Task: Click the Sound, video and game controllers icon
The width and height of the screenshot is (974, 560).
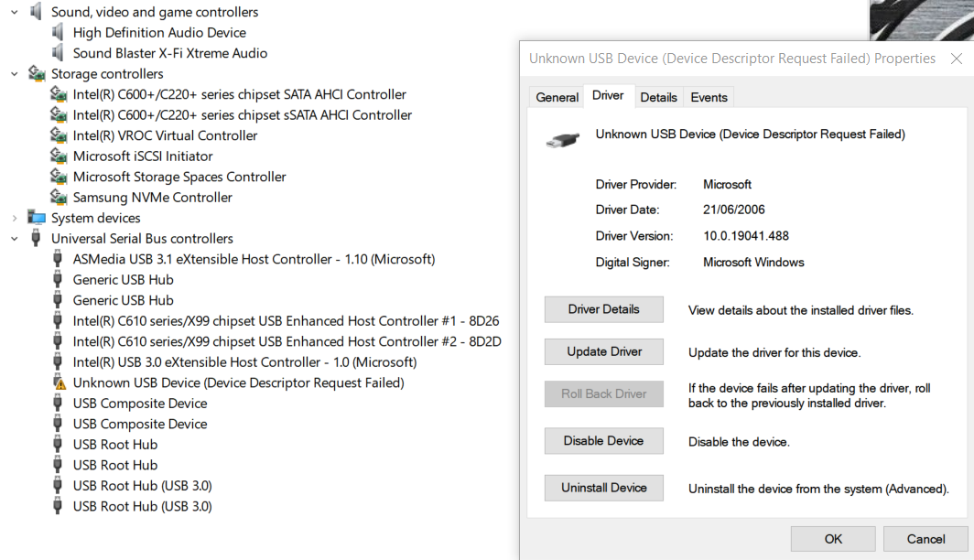Action: (x=37, y=11)
